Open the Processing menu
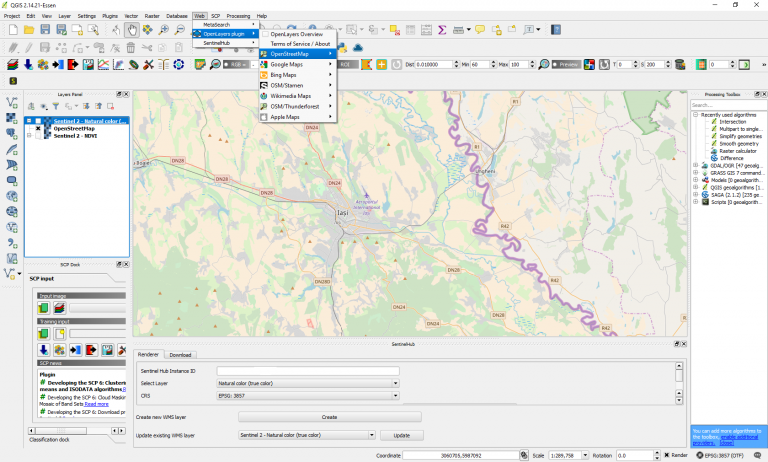 point(238,16)
